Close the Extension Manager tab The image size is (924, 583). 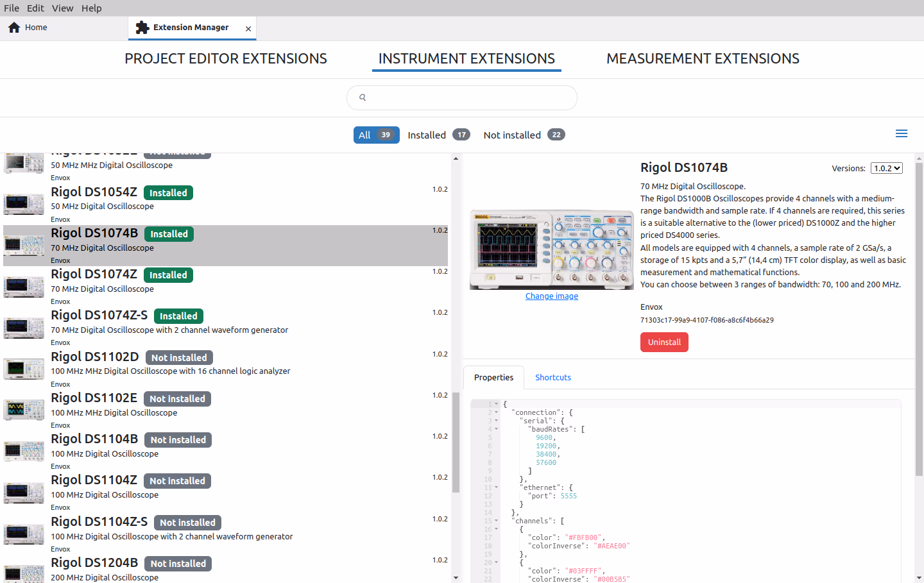(248, 29)
